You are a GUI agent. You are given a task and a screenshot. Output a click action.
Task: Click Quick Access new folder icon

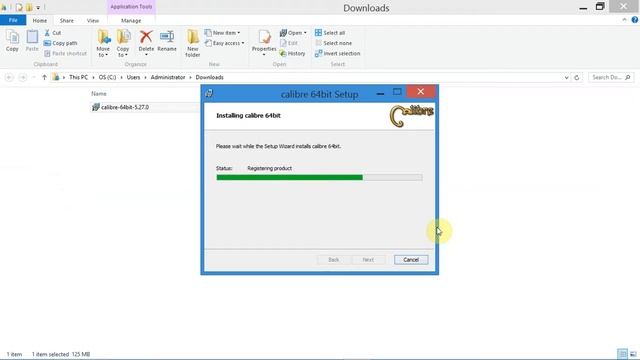click(29, 7)
